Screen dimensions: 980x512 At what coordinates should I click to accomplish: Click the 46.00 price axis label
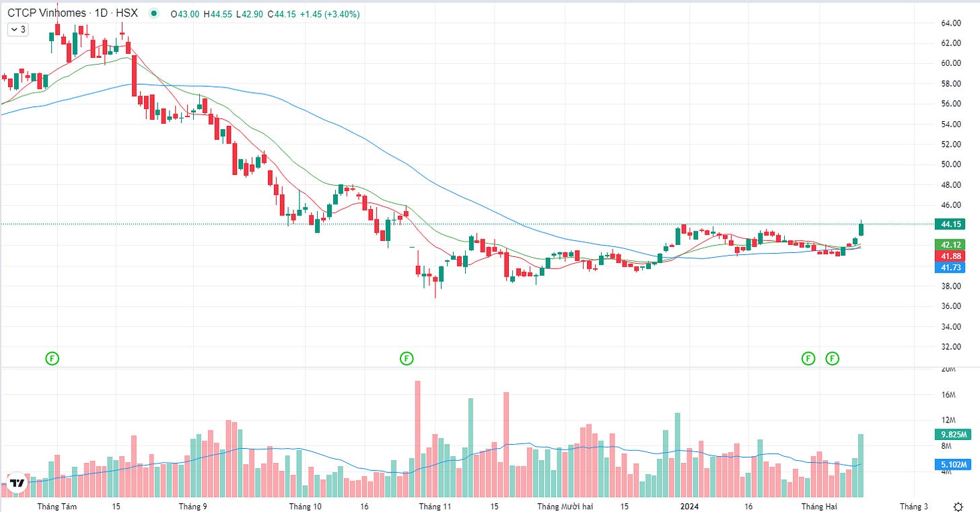click(x=950, y=205)
